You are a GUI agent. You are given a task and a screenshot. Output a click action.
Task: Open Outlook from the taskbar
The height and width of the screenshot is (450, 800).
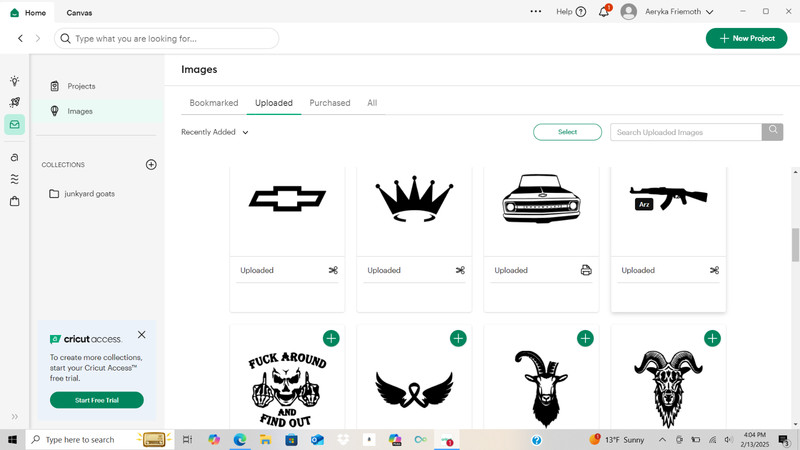tap(317, 439)
